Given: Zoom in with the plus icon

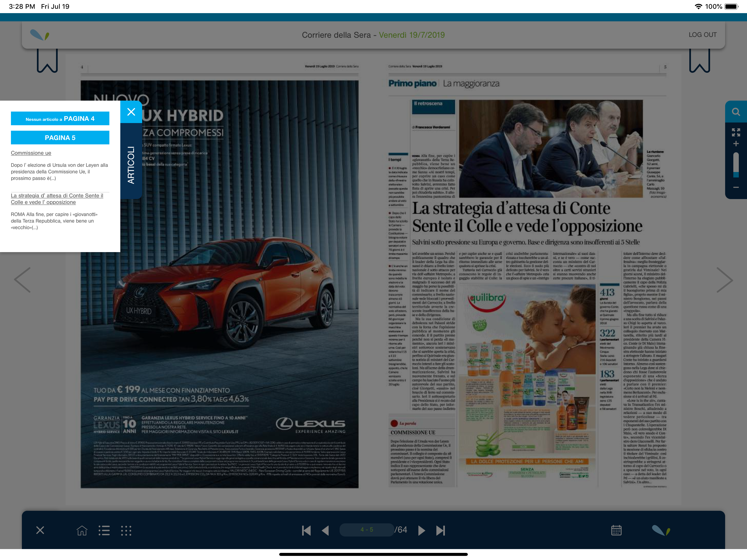Looking at the screenshot, I should 736,144.
